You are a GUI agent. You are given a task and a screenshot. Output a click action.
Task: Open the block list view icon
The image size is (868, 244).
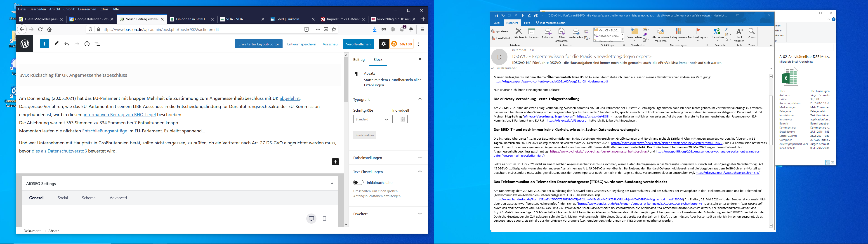pyautogui.click(x=97, y=44)
